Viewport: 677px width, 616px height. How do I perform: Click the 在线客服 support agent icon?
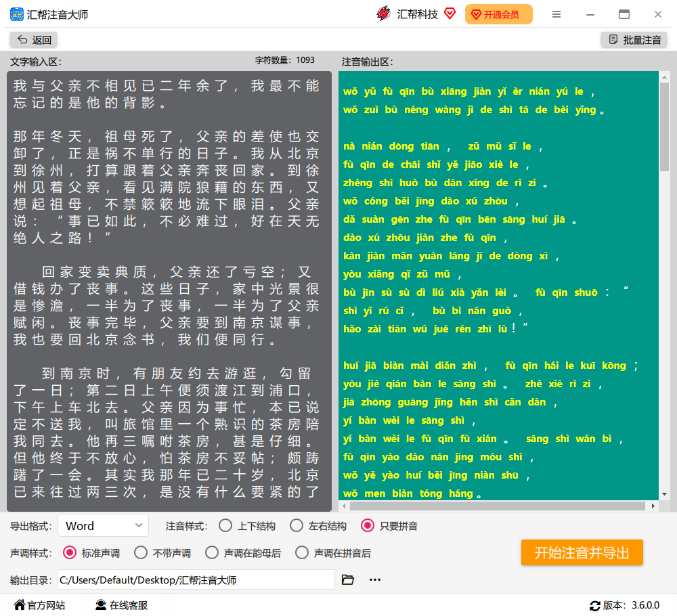[x=101, y=604]
